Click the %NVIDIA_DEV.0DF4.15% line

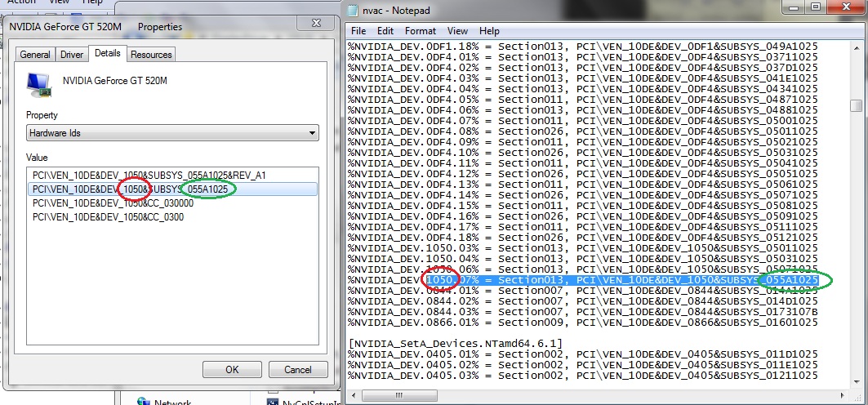point(584,205)
